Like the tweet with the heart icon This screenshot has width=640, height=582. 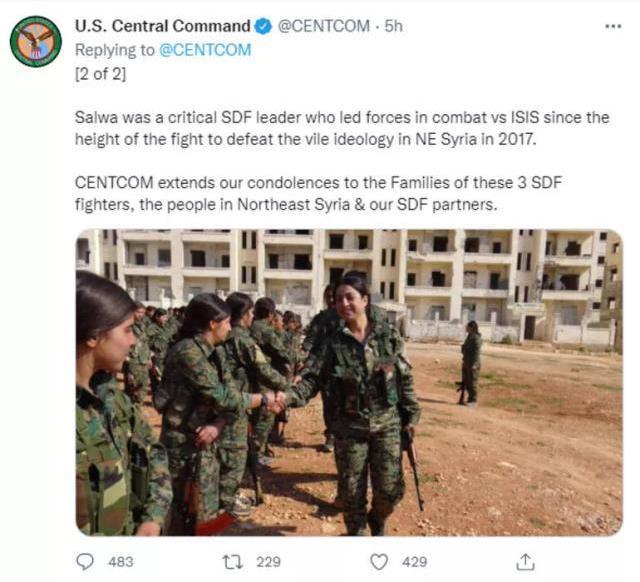(378, 562)
